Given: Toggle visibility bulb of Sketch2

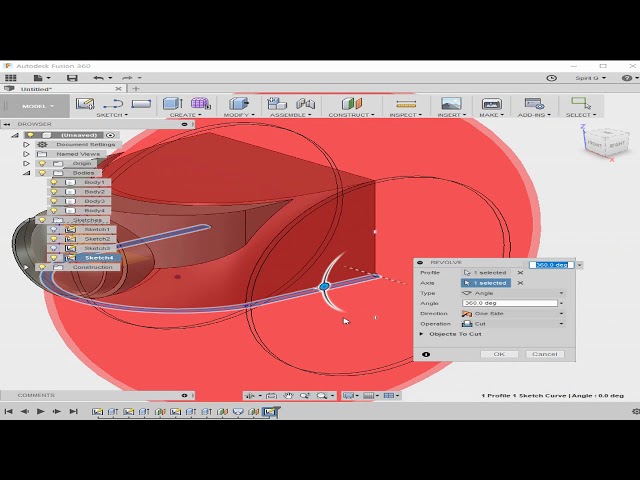Looking at the screenshot, I should point(55,239).
